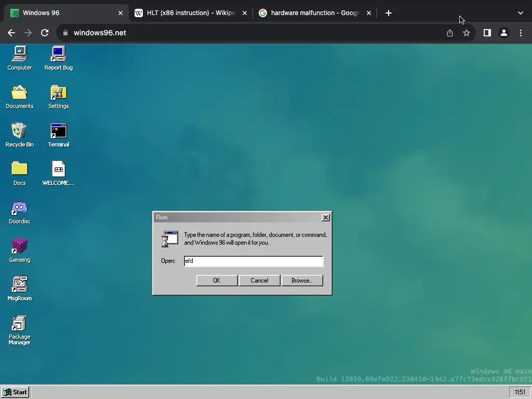
Task: Reload the windows96.net page
Action: pos(45,33)
